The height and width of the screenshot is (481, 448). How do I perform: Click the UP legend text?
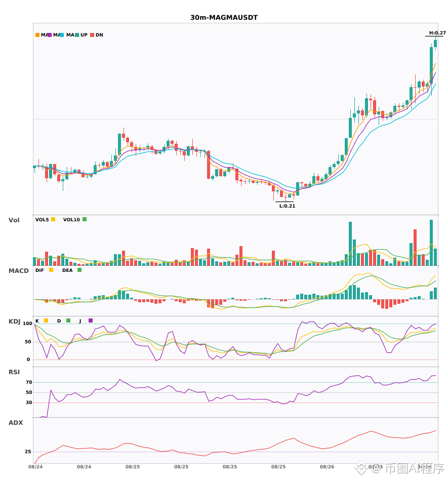(x=84, y=35)
